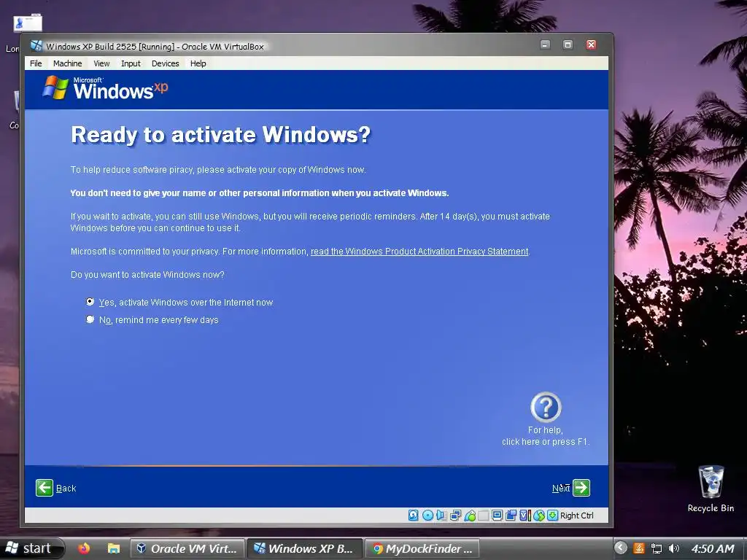This screenshot has width=747, height=560.
Task: Open the Input menu in VirtualBox
Action: pyautogui.click(x=131, y=63)
